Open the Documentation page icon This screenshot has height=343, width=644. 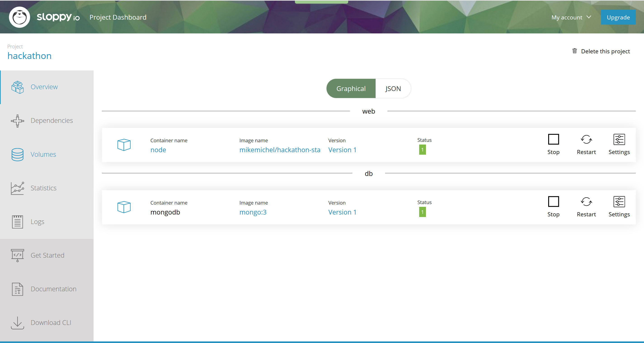[17, 289]
